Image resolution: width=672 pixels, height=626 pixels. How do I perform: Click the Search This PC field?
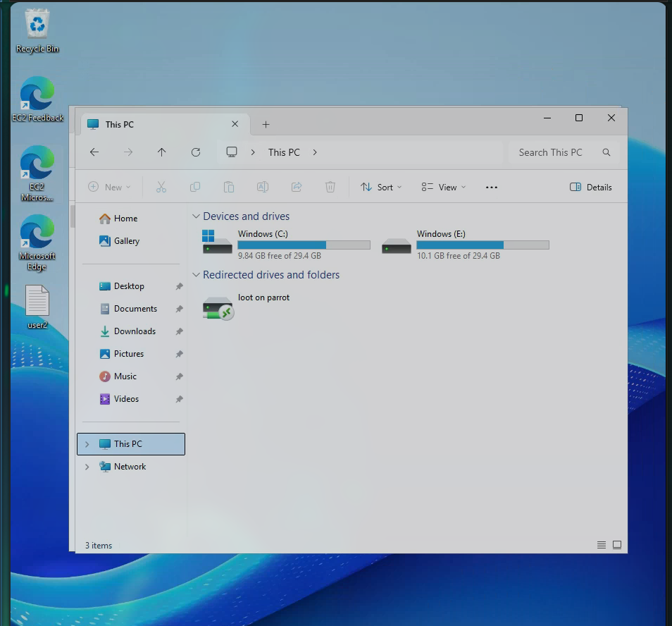pos(550,152)
